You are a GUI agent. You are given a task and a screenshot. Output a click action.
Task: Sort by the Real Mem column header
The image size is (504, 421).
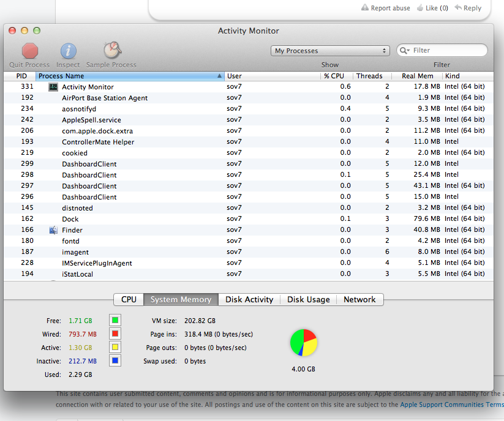point(417,76)
